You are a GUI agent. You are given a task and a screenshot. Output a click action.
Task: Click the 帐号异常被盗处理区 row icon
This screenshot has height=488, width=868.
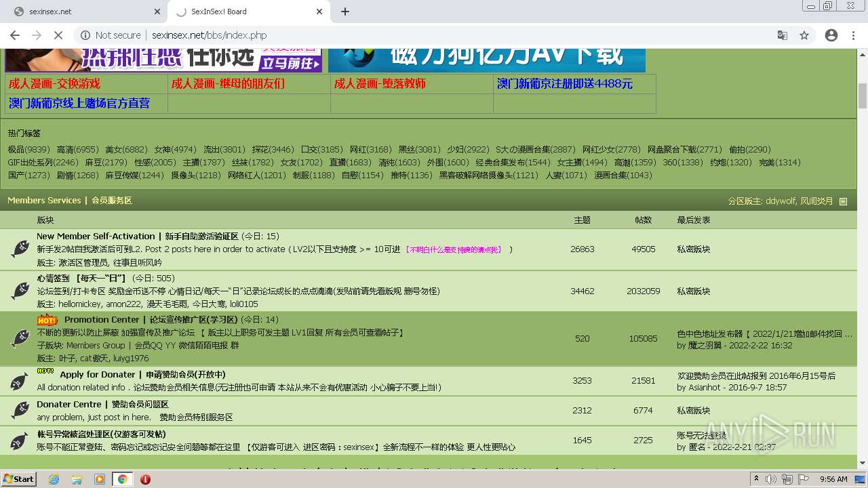pos(20,441)
